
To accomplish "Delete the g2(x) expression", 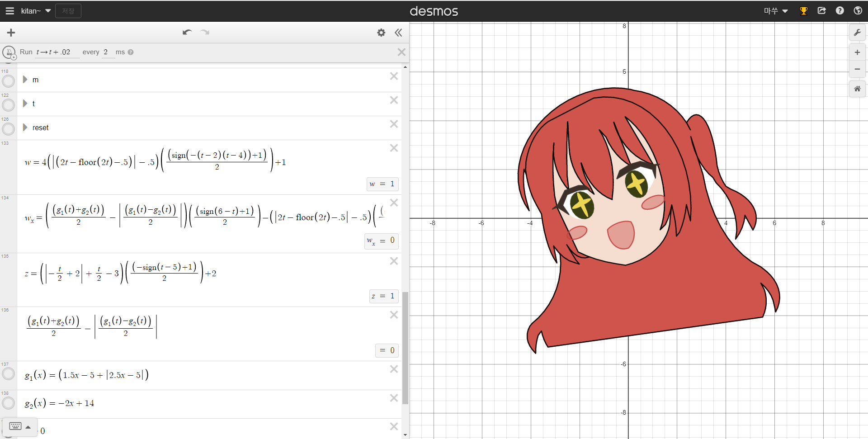I will point(394,398).
